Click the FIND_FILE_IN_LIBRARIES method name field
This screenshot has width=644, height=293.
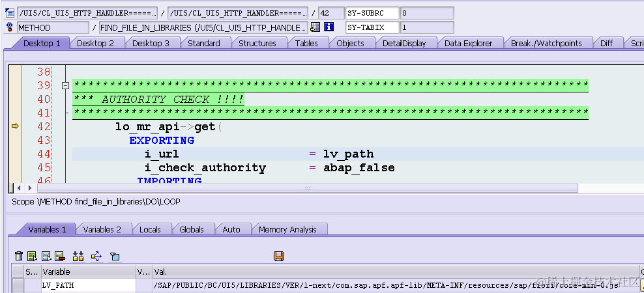(203, 27)
